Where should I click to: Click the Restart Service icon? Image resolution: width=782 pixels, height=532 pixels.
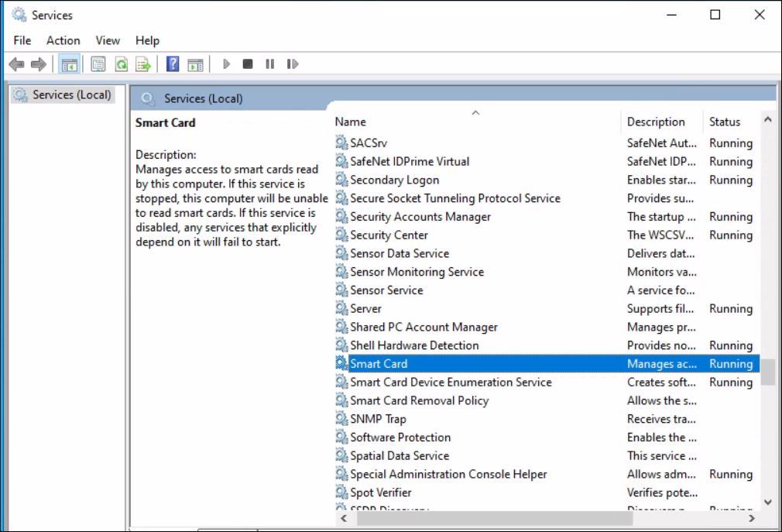point(292,63)
